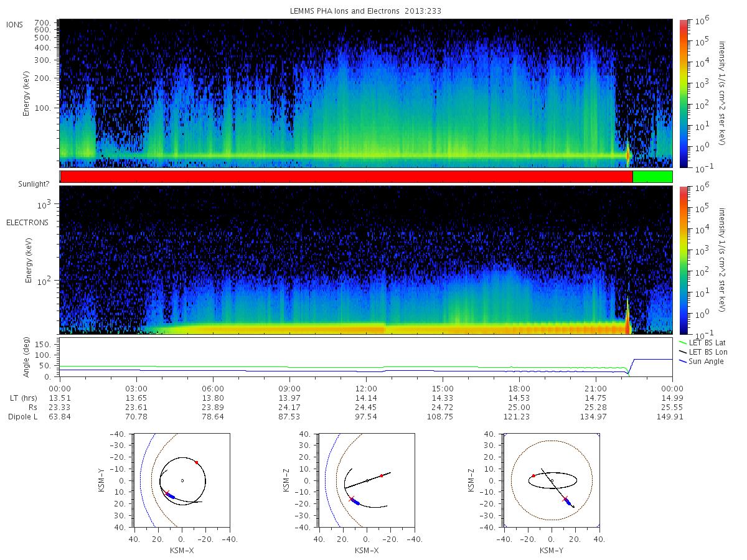Click the 'Sun Angle' legend entry
Image resolution: width=747 pixels, height=560 pixels.
click(702, 361)
